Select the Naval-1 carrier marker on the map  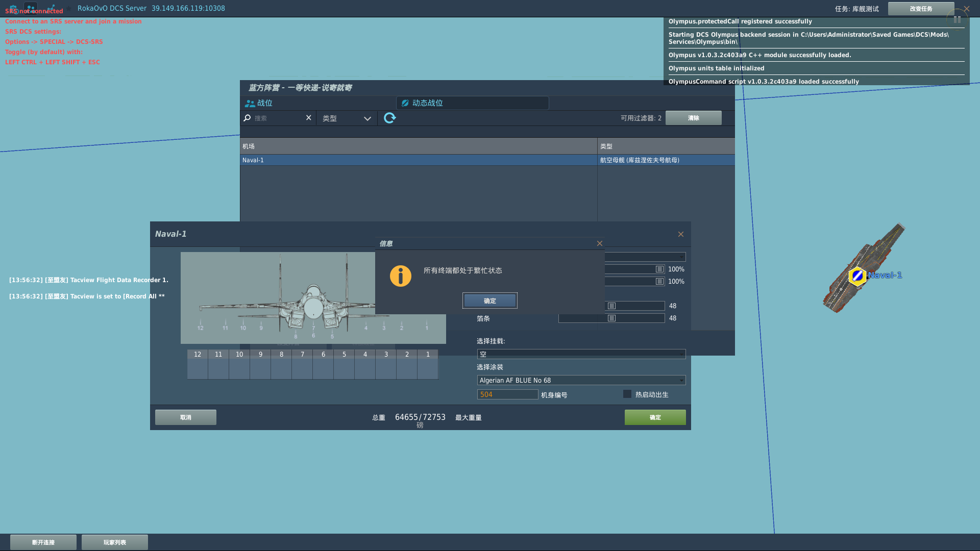coord(857,276)
